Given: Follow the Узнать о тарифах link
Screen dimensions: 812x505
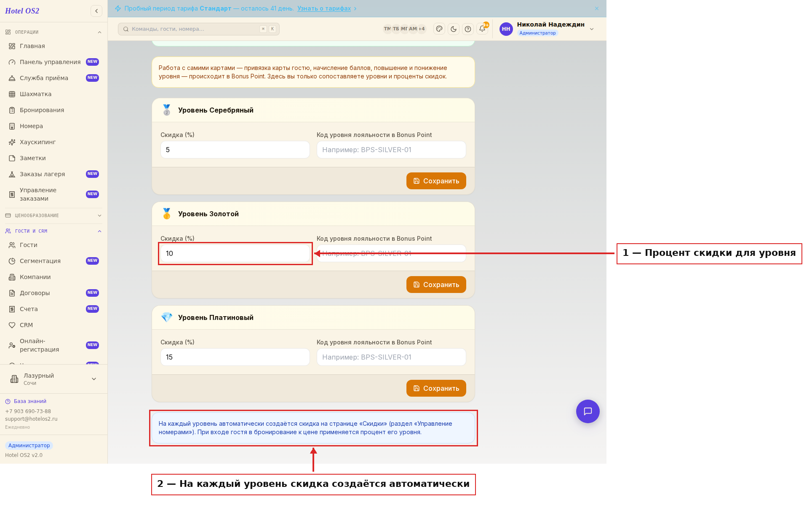Looking at the screenshot, I should pos(324,8).
